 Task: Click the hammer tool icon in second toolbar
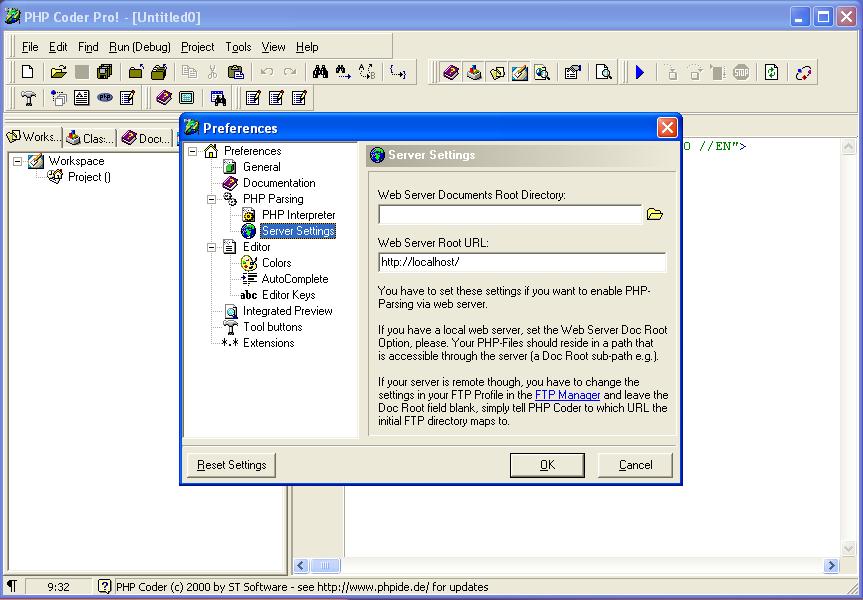coord(29,98)
